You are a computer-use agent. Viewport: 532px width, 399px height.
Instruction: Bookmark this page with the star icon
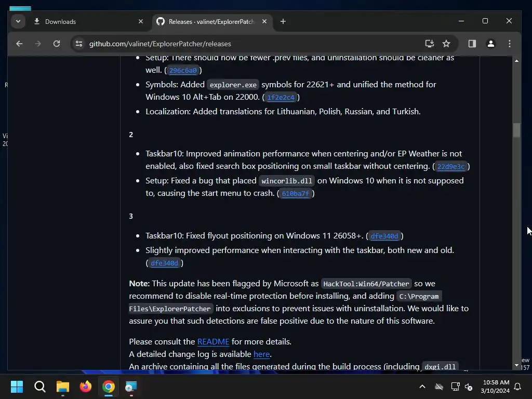(x=446, y=44)
